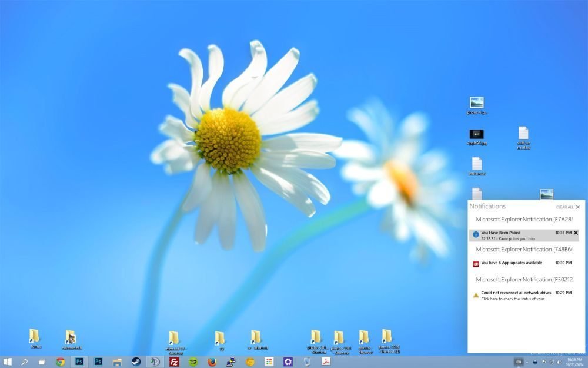Click the blue info notification icon
Image resolution: width=588 pixels, height=368 pixels.
coord(476,235)
